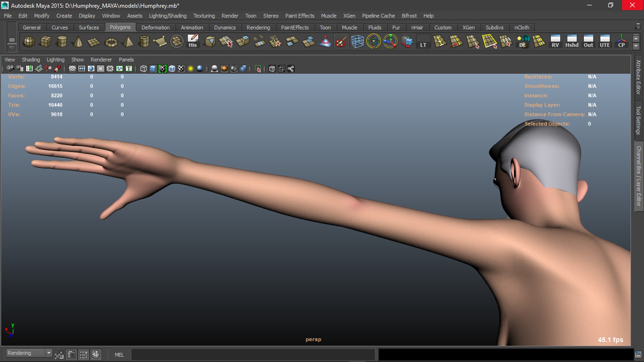Switch to the Deformation shelf tab
644x362 pixels.
click(x=155, y=28)
